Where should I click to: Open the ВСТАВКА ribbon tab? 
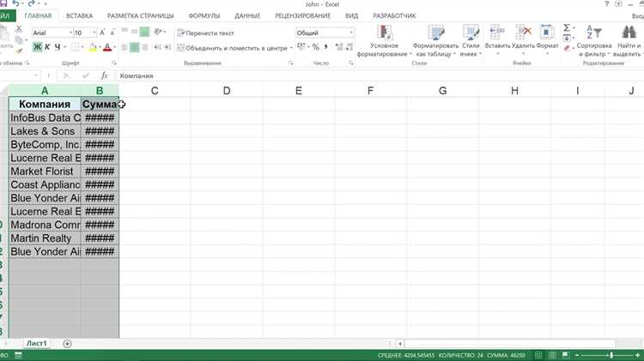tap(79, 15)
